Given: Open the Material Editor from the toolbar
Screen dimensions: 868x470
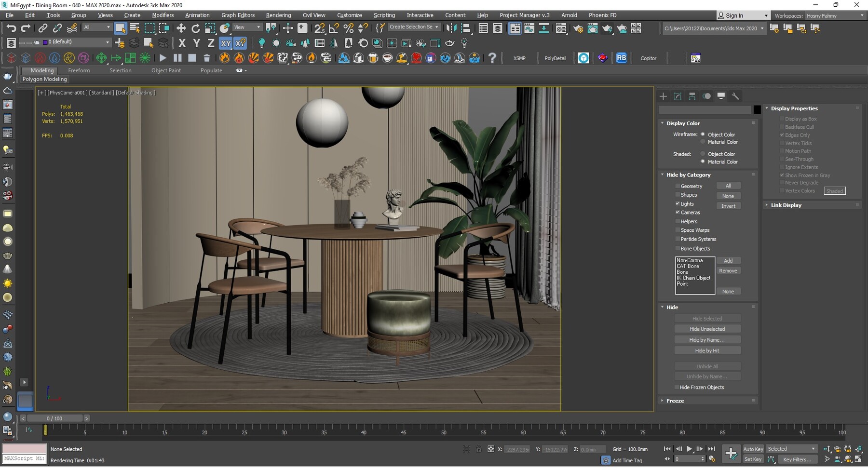Looking at the screenshot, I should click(561, 28).
